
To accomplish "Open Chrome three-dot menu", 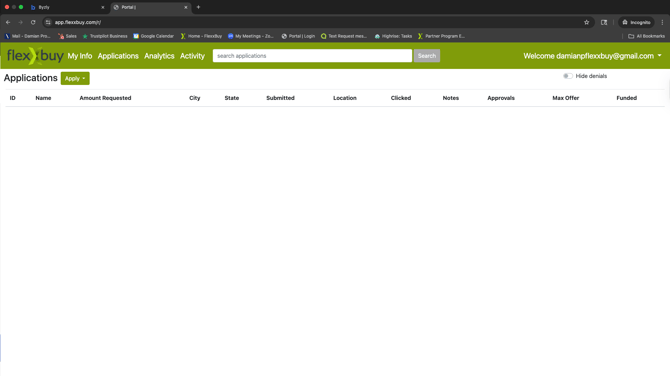I will pos(662,22).
